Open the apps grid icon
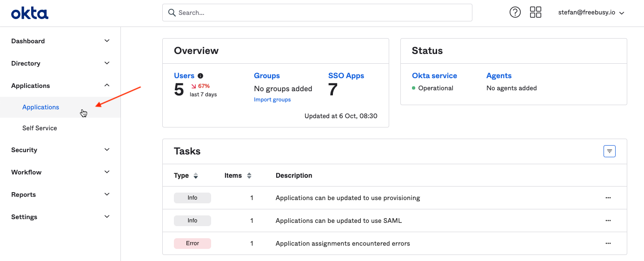The width and height of the screenshot is (644, 261). [x=536, y=13]
